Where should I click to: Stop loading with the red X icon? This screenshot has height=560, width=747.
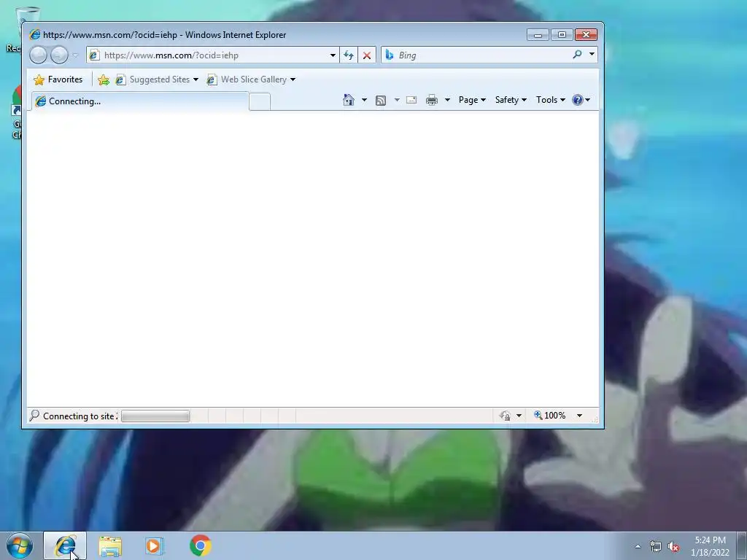coord(367,55)
